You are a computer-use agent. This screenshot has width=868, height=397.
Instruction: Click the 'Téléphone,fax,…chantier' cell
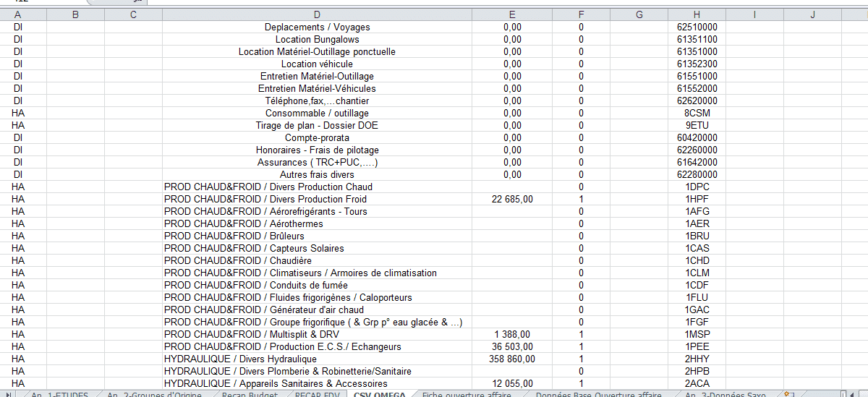(317, 101)
